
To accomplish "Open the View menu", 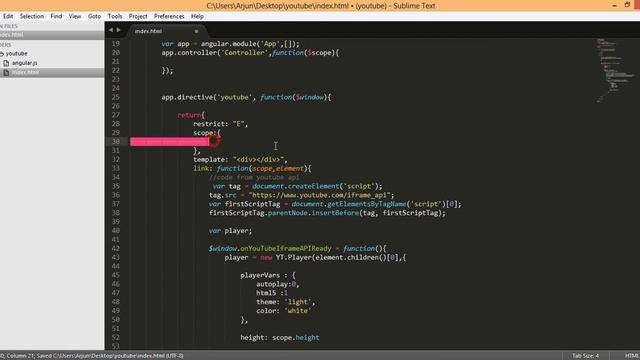I will [75, 16].
